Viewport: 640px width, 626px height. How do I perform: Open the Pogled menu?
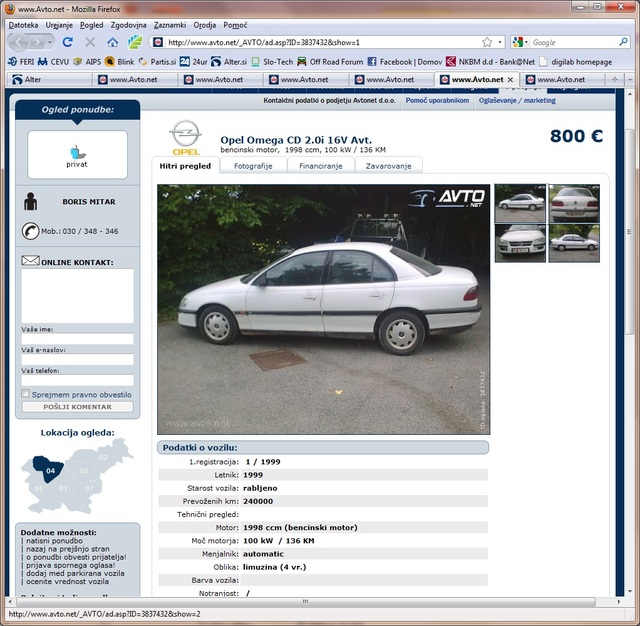(x=91, y=25)
